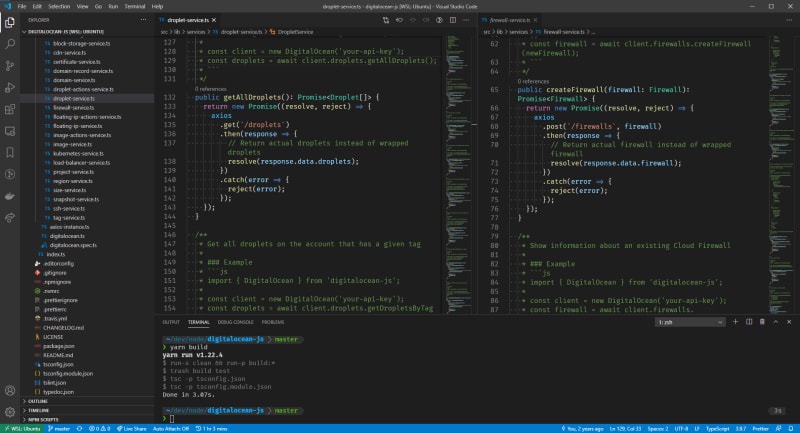Expand the OUTLINE section
This screenshot has width=800, height=433.
coord(38,401)
